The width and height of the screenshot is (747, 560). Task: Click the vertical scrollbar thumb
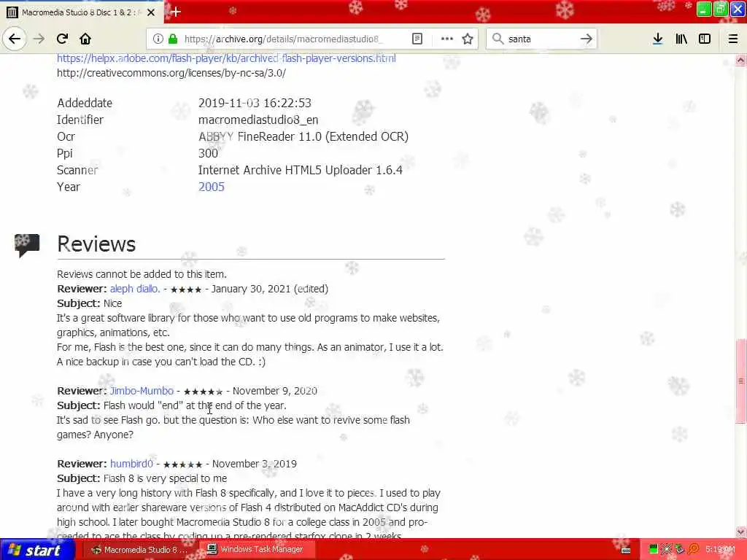[x=741, y=381]
